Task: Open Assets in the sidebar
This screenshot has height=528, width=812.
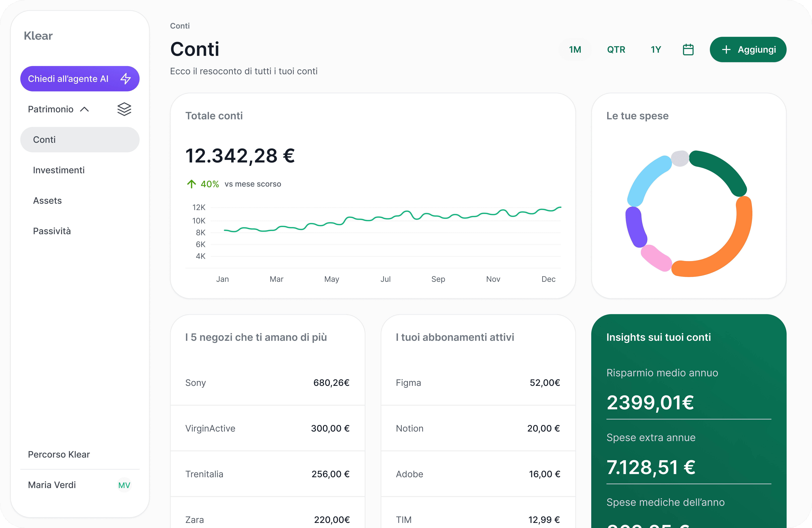Action: coord(80,201)
